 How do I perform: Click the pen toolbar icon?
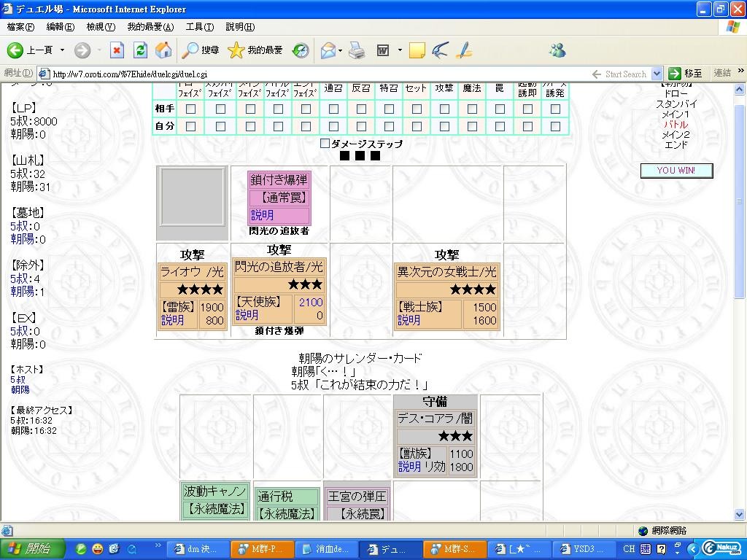(x=463, y=50)
